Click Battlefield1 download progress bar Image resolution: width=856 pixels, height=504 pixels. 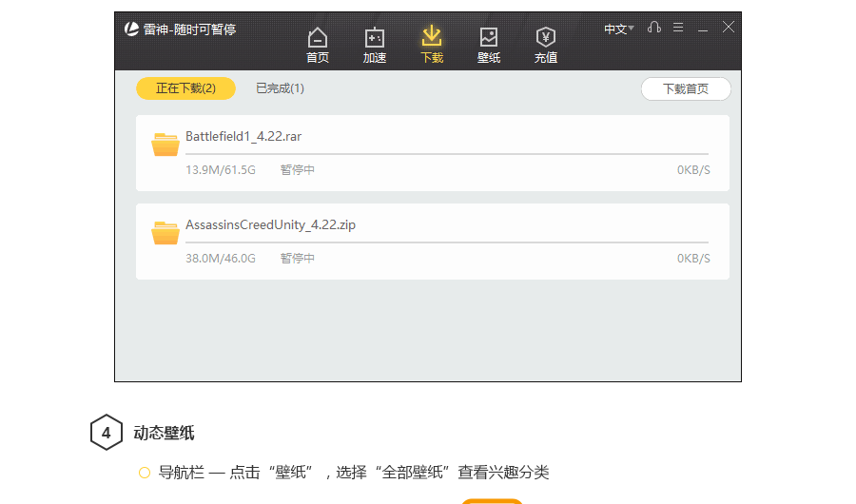point(447,154)
